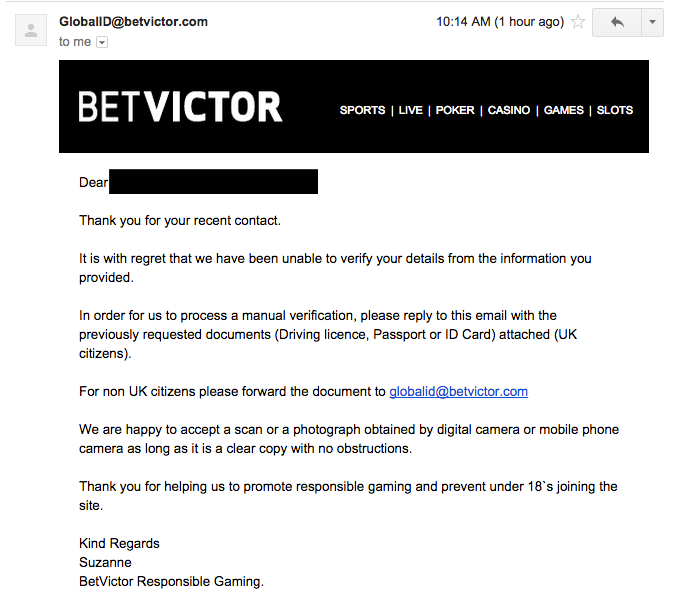This screenshot has height=602, width=674.
Task: Click 'BetVictor Responsible Gaming' signature text
Action: [171, 581]
